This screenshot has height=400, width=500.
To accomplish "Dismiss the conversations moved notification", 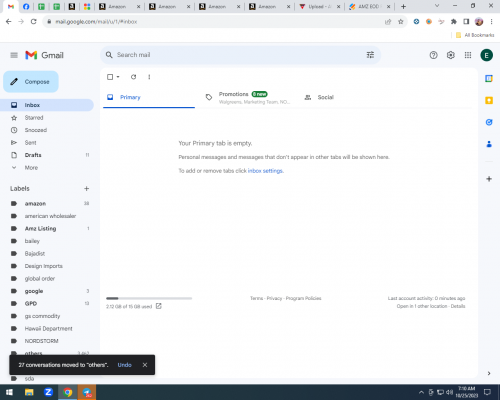I will click(x=145, y=365).
